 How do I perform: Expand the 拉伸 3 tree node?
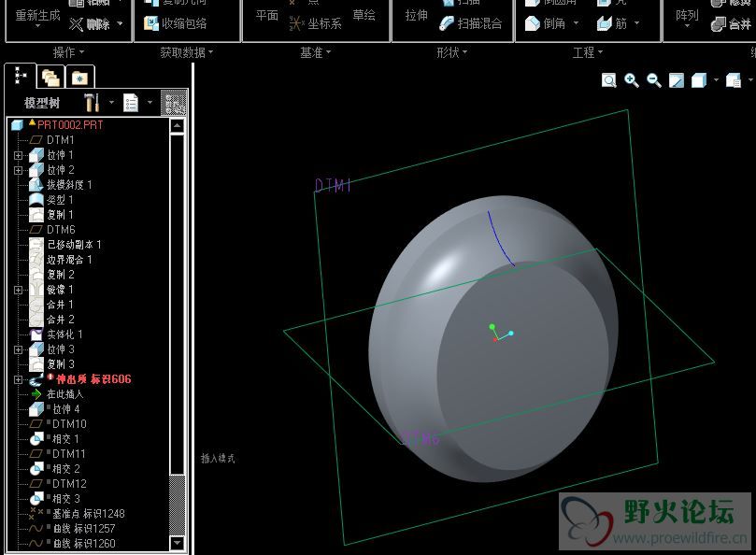click(19, 349)
